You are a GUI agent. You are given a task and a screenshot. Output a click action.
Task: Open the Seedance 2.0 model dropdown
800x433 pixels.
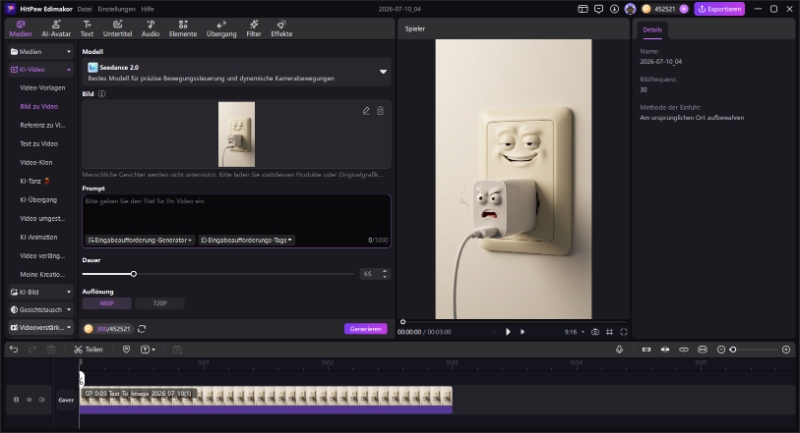[237, 72]
